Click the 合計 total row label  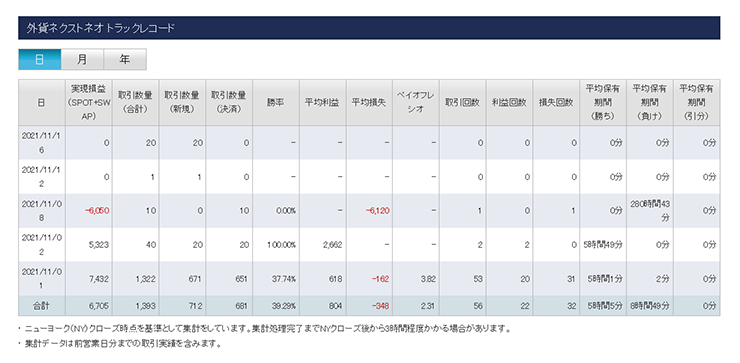(x=42, y=306)
